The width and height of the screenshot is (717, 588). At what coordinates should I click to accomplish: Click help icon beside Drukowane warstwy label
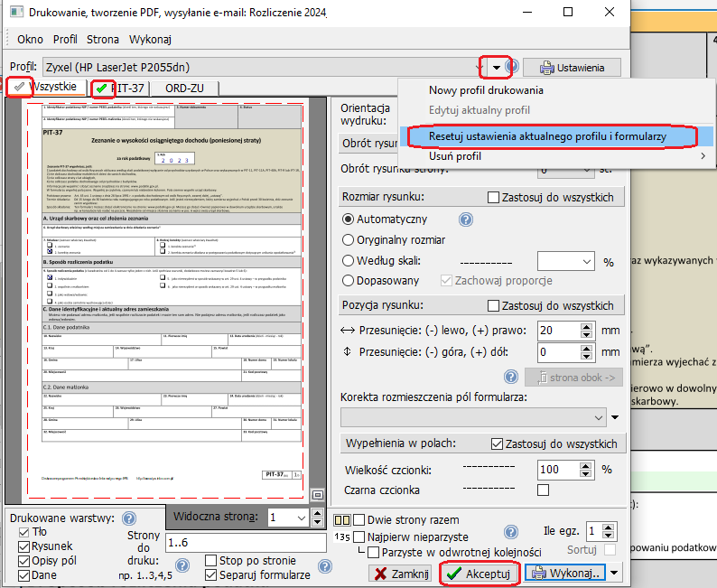click(x=129, y=518)
